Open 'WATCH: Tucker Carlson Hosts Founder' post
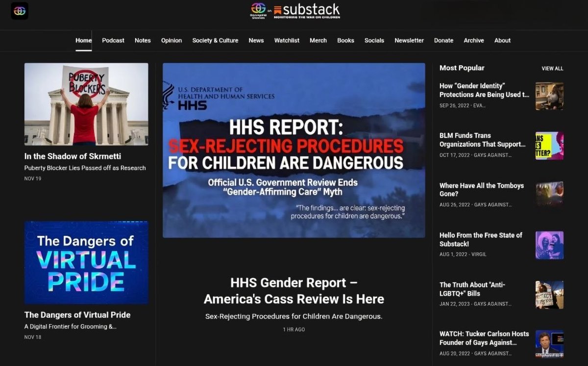The image size is (588, 366). click(x=484, y=338)
